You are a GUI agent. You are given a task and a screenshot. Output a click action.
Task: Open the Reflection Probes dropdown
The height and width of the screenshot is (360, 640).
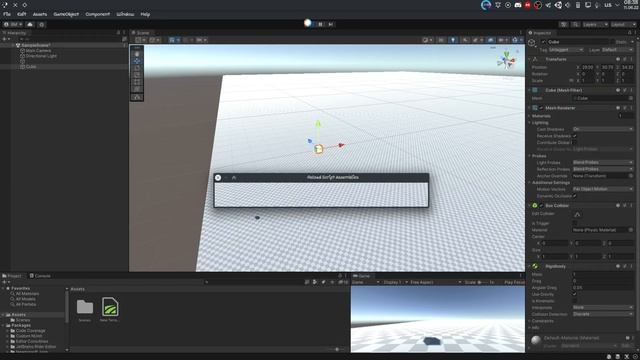603,169
